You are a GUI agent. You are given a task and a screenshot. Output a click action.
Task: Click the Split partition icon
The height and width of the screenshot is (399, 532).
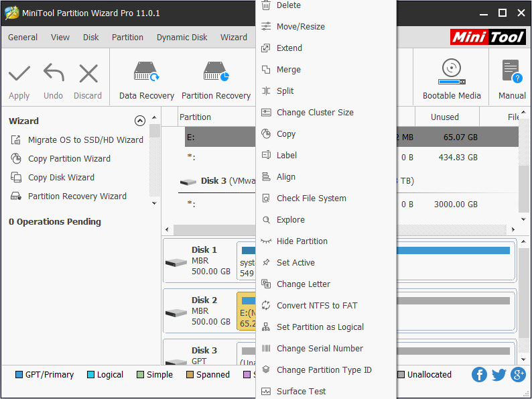point(266,91)
